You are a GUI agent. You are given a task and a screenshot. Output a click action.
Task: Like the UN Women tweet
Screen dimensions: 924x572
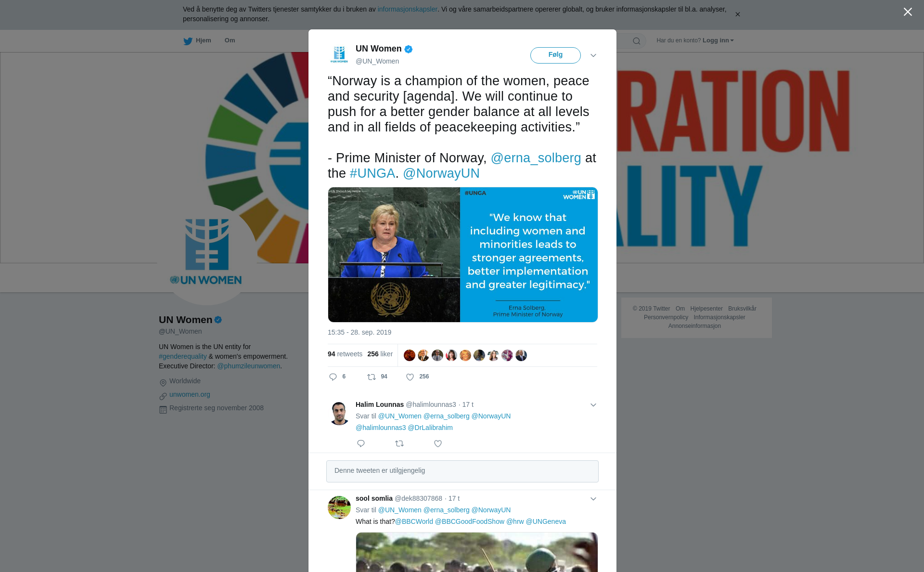pos(410,377)
